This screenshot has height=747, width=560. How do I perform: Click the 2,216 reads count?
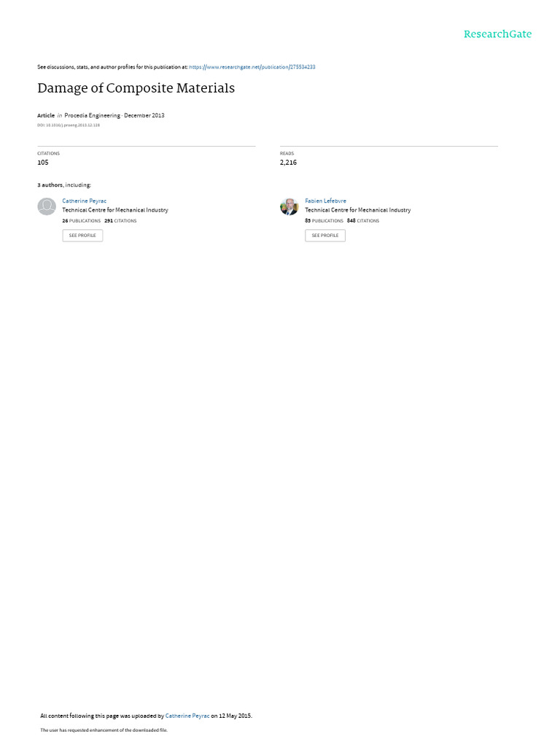pyautogui.click(x=288, y=163)
